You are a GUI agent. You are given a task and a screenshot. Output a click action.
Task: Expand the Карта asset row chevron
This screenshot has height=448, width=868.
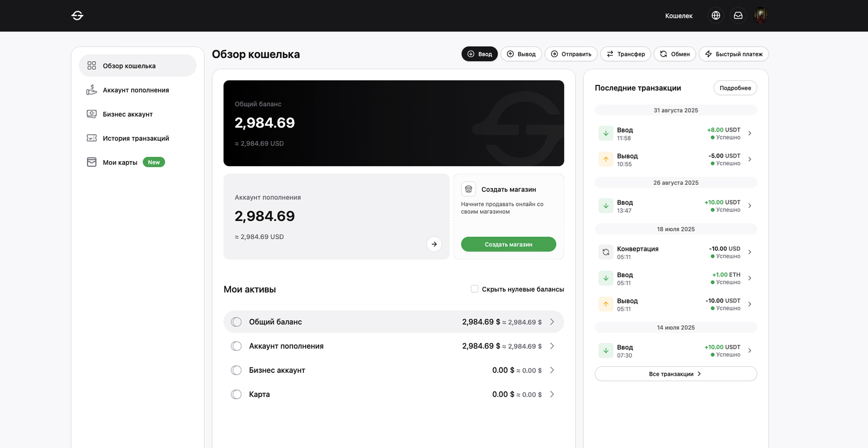click(552, 394)
